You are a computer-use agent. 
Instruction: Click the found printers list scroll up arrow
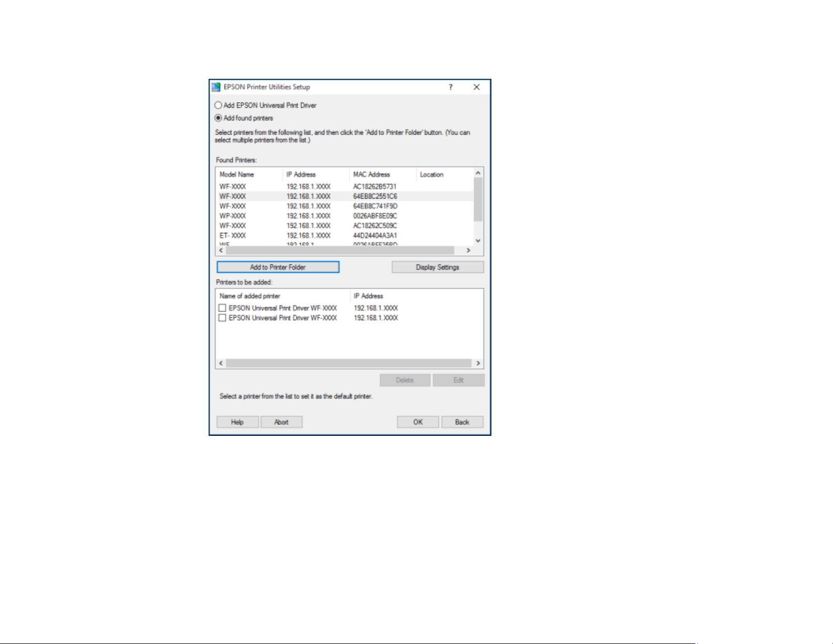478,173
